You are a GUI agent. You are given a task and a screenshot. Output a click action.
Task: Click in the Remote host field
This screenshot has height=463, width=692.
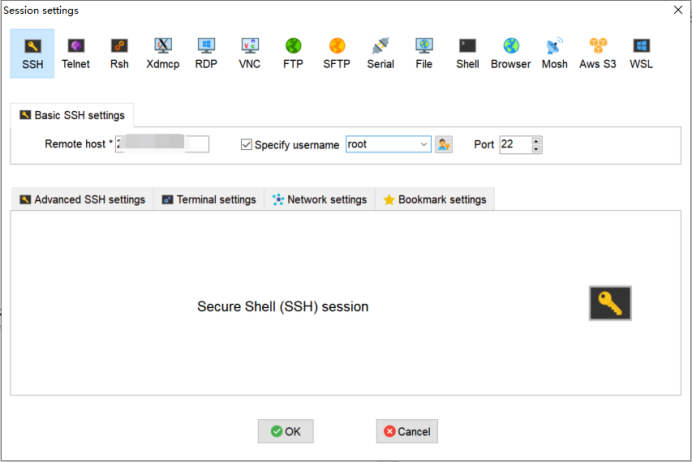[162, 144]
